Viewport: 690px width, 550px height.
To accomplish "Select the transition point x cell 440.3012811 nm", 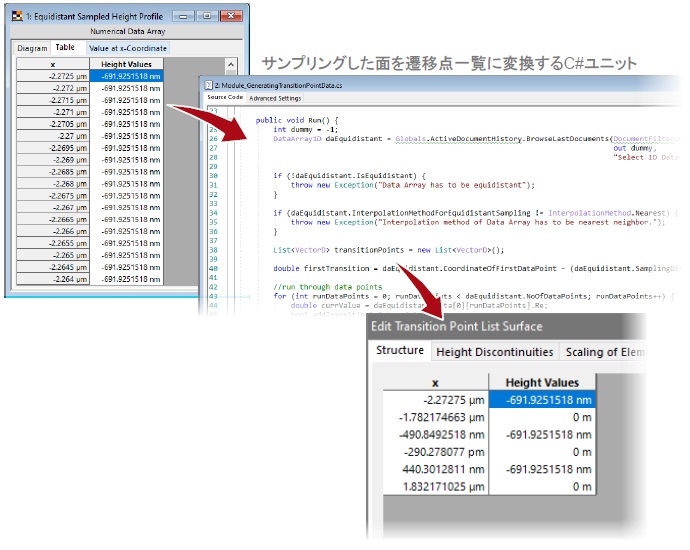I will 436,469.
